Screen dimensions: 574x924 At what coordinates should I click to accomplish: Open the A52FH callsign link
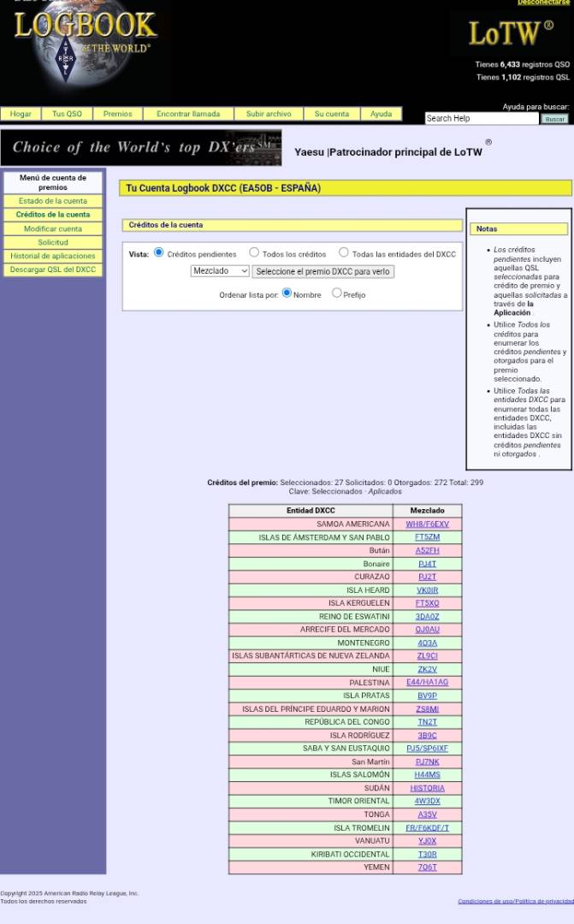tap(427, 550)
